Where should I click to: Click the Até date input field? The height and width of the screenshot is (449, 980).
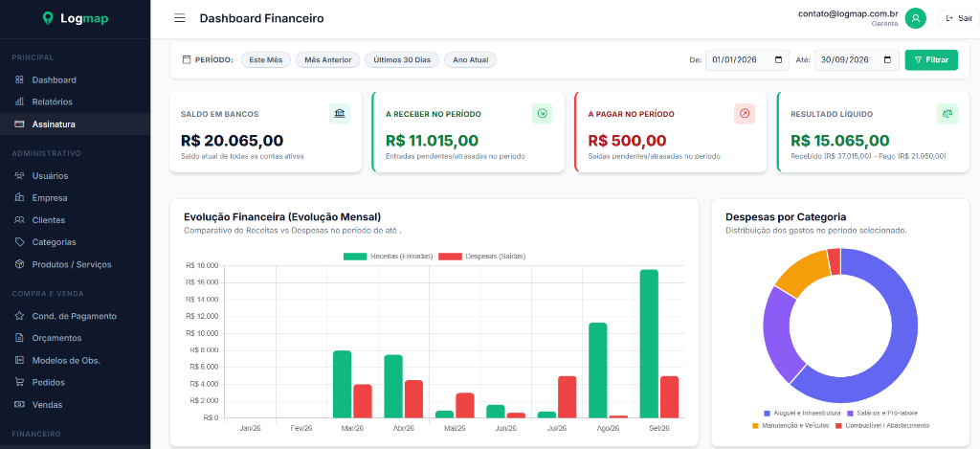tap(857, 60)
